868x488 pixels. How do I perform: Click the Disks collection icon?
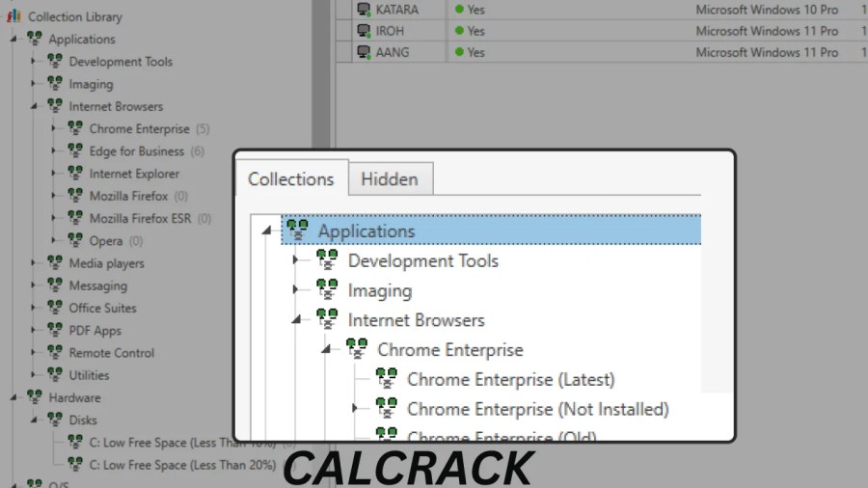[55, 420]
